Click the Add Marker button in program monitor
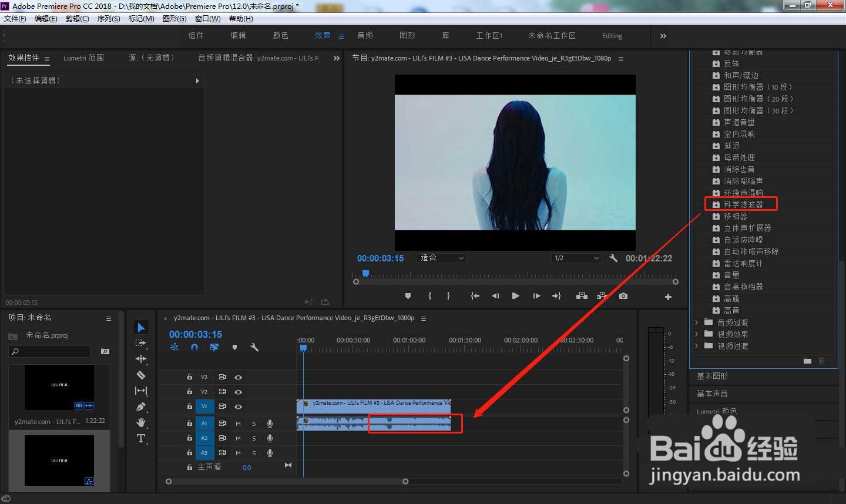 pos(408,296)
